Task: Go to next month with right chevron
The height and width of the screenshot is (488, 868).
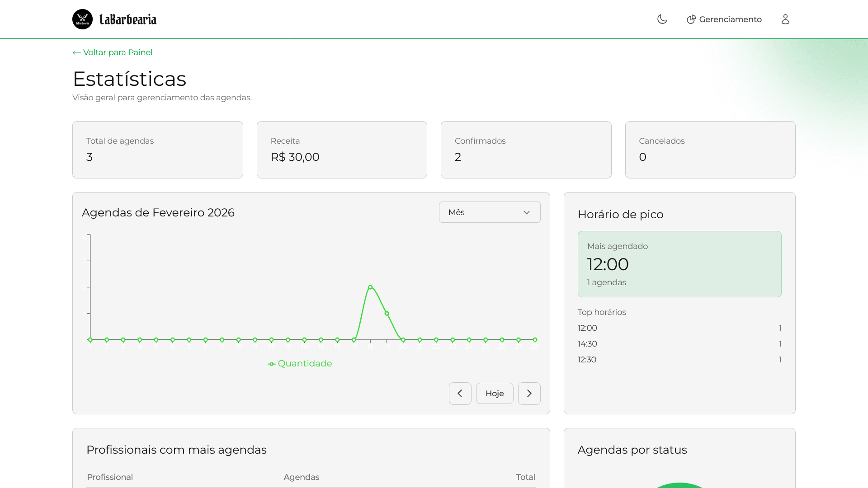Action: (529, 394)
